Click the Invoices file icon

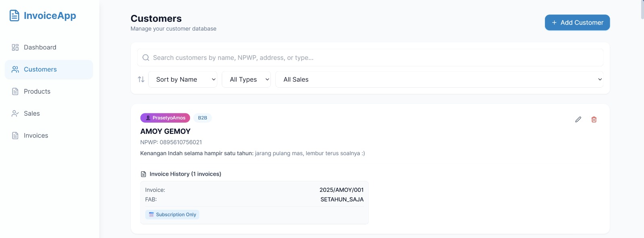point(15,136)
